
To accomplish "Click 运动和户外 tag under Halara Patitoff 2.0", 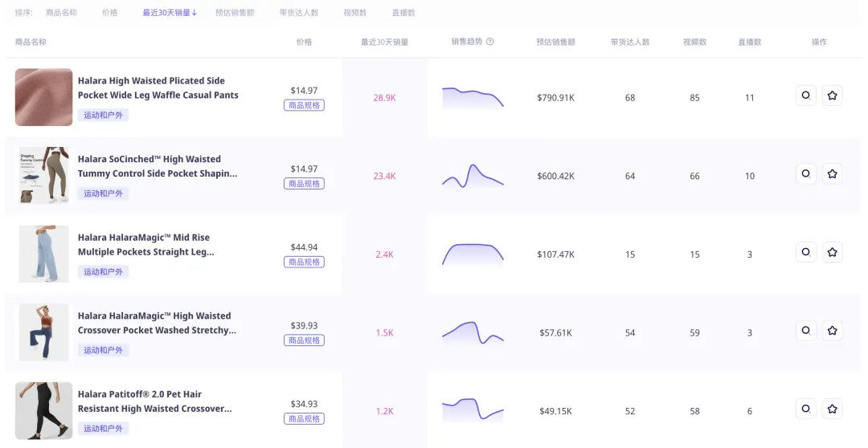I will (103, 429).
